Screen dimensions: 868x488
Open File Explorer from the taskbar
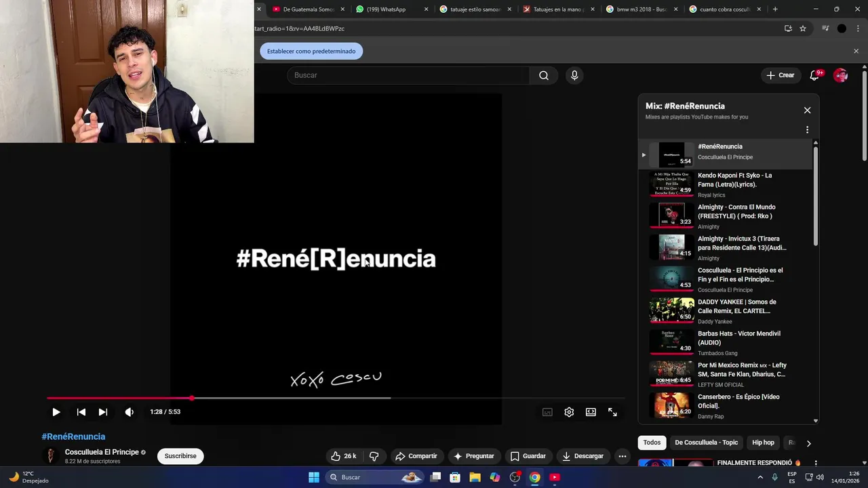(475, 477)
